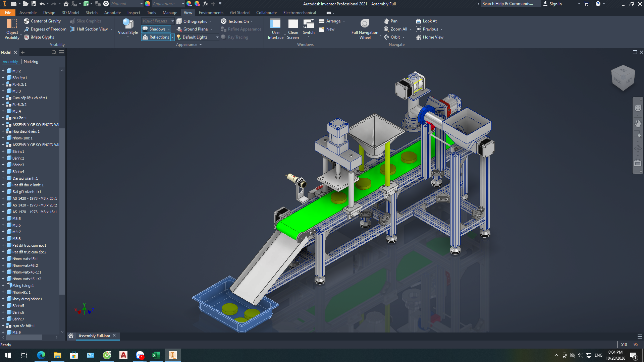Open the Environments ribbon tab
644x362 pixels.
coord(211,13)
